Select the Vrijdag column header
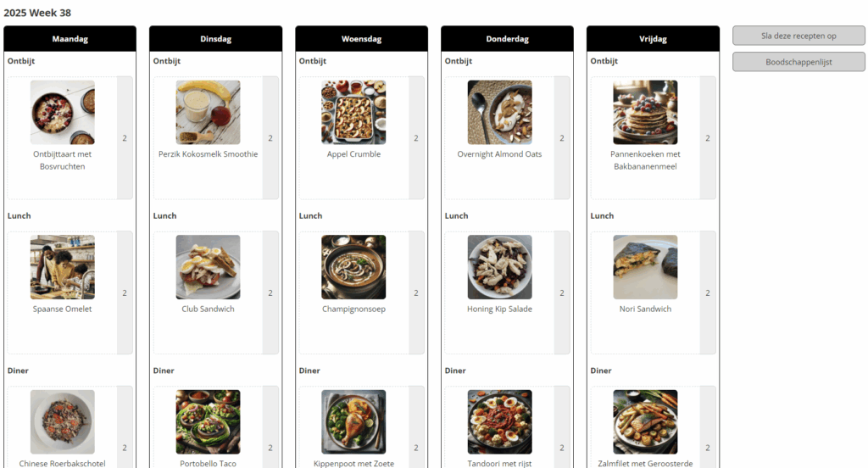 [x=654, y=39]
